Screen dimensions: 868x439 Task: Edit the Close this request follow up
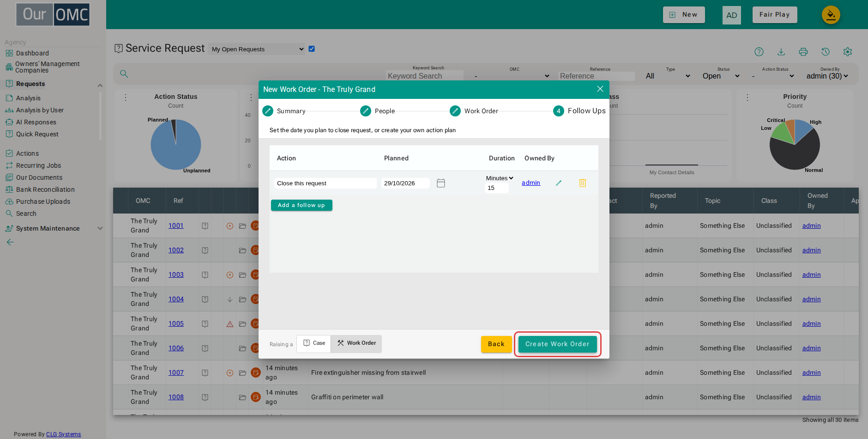[559, 183]
